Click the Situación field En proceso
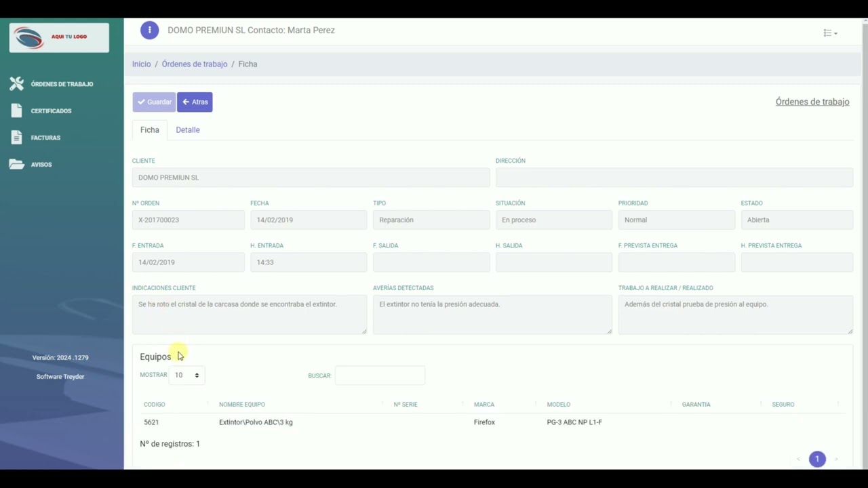Viewport: 868px width, 488px height. tap(554, 220)
